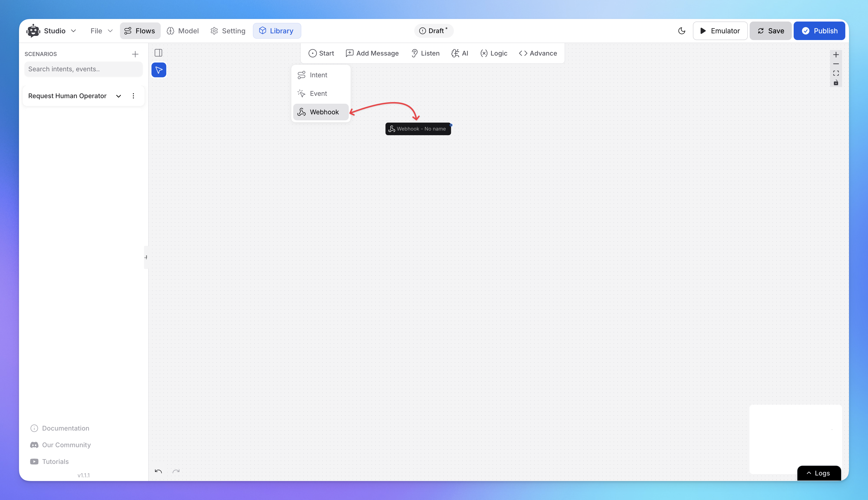Toggle dark mode moon icon
The height and width of the screenshot is (500, 868).
point(682,31)
